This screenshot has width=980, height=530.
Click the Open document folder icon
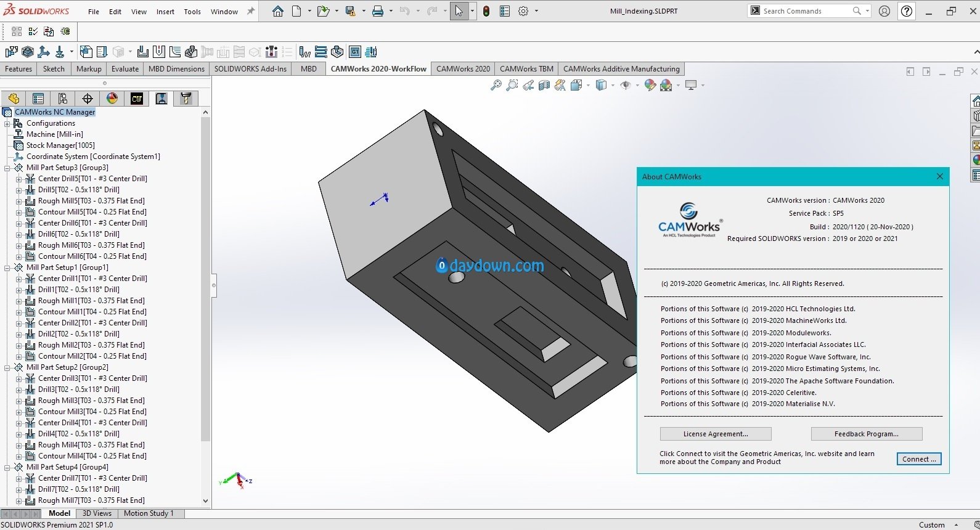point(323,11)
